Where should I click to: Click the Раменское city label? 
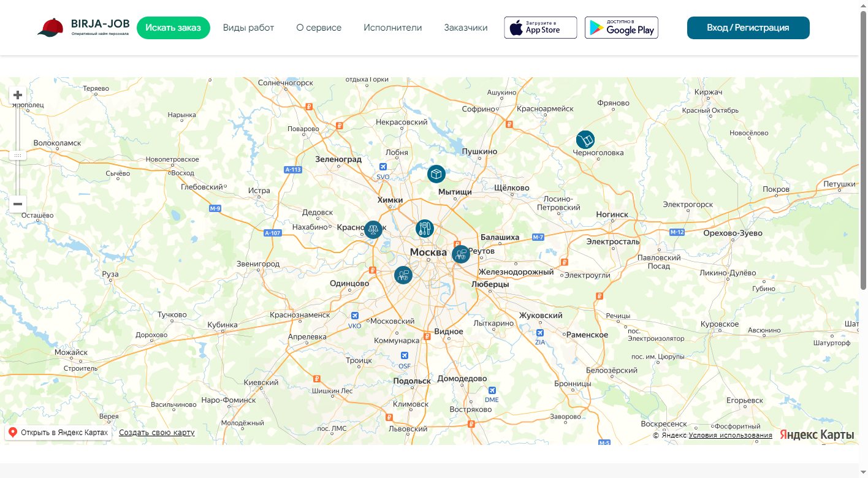click(x=587, y=335)
